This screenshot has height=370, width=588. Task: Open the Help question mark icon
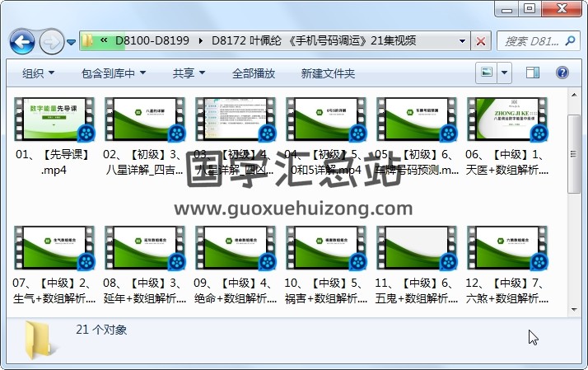563,73
